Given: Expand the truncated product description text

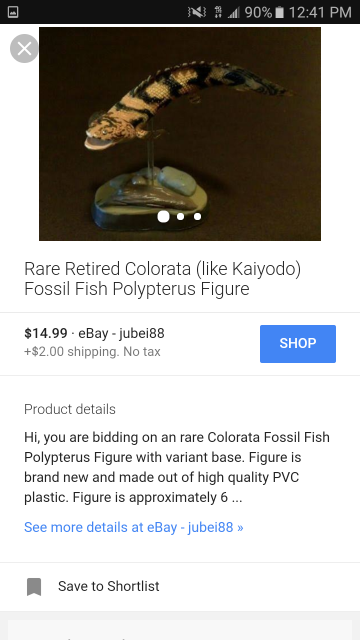Looking at the screenshot, I should click(x=177, y=467).
